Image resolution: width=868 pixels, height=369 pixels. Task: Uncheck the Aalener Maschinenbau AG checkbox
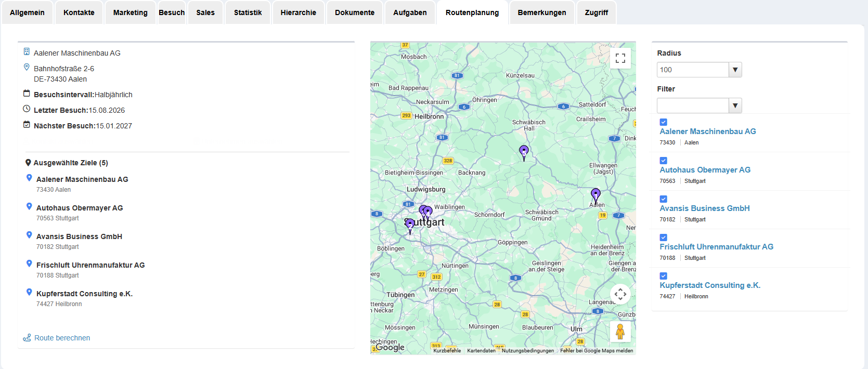[663, 122]
